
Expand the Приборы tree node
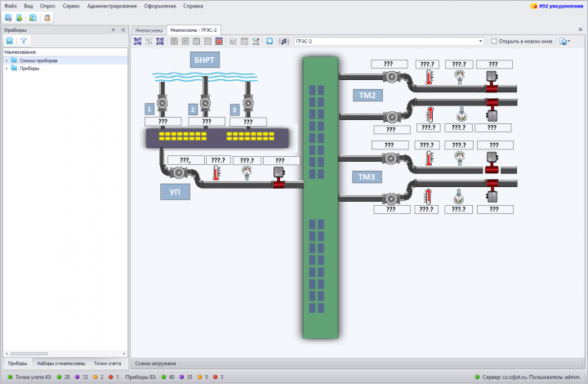tap(7, 69)
